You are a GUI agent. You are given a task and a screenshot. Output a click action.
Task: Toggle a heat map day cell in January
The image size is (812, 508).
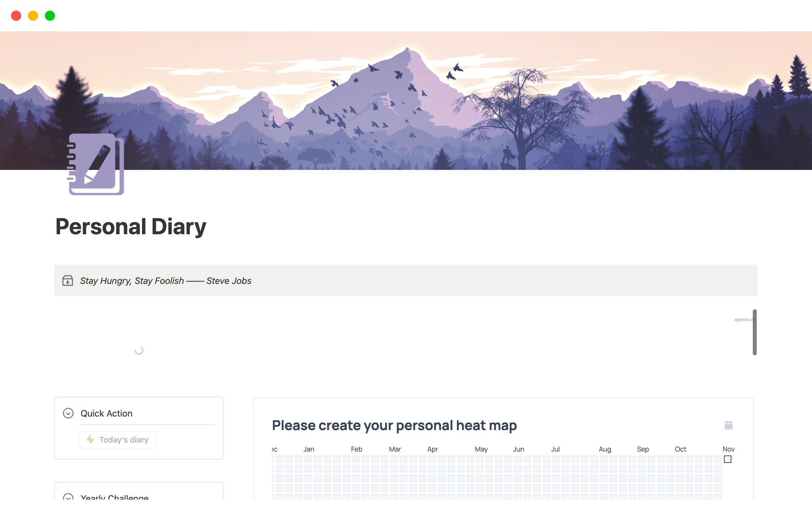[x=309, y=459]
